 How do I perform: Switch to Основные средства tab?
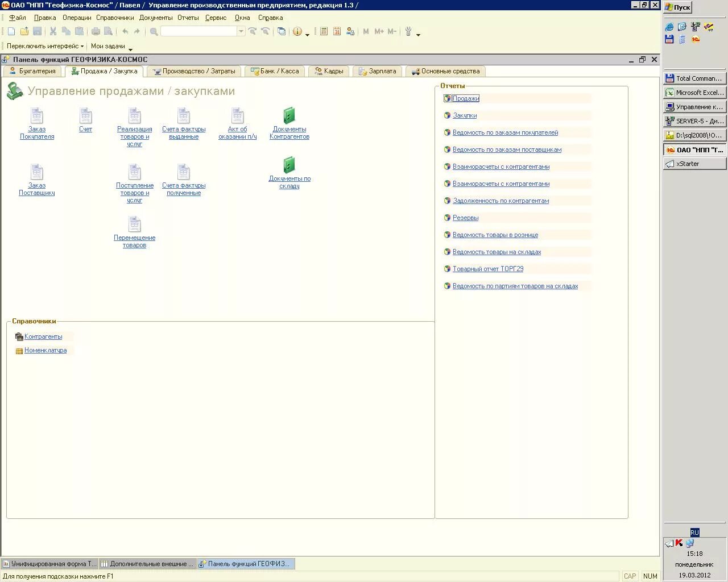(445, 71)
